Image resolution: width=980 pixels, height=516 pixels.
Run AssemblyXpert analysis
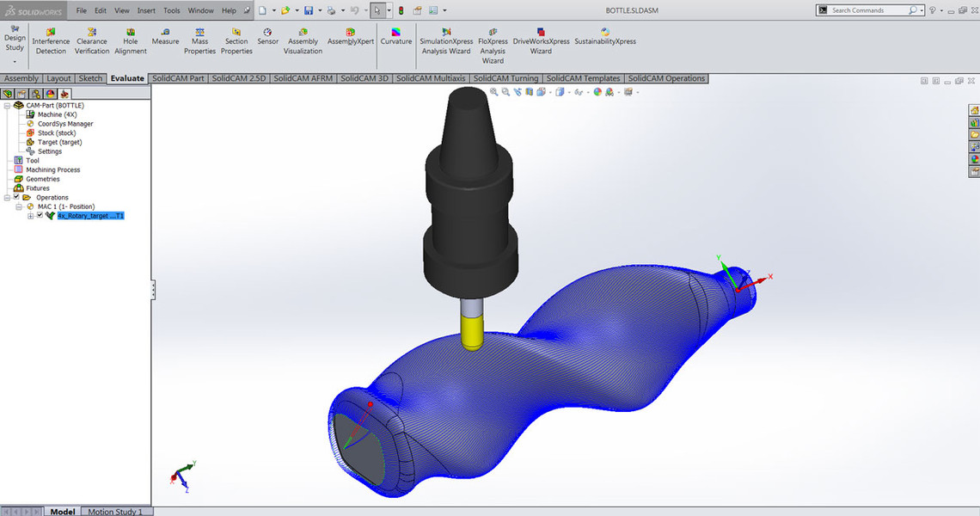[x=351, y=36]
